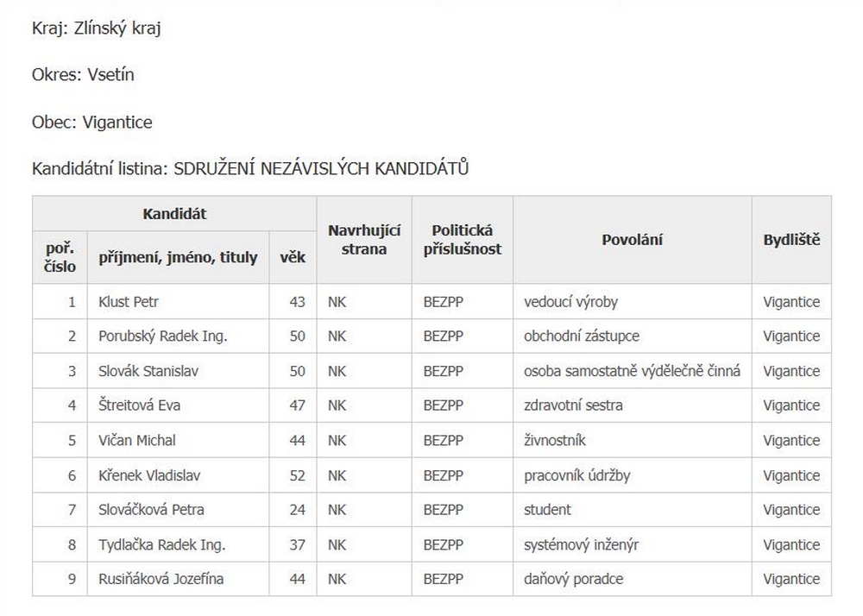This screenshot has width=863, height=616.
Task: Click the Navrhující strana column header
Action: click(x=363, y=240)
